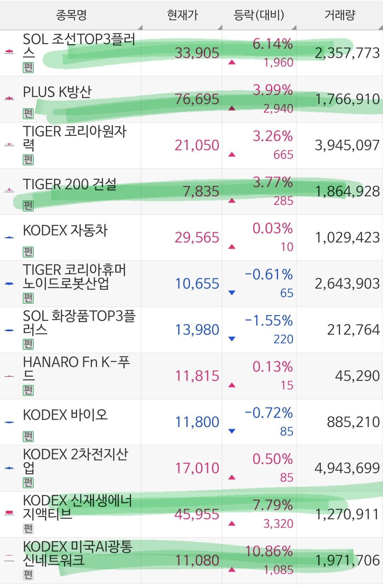Sort by 등락(대비) column header

coord(259,15)
